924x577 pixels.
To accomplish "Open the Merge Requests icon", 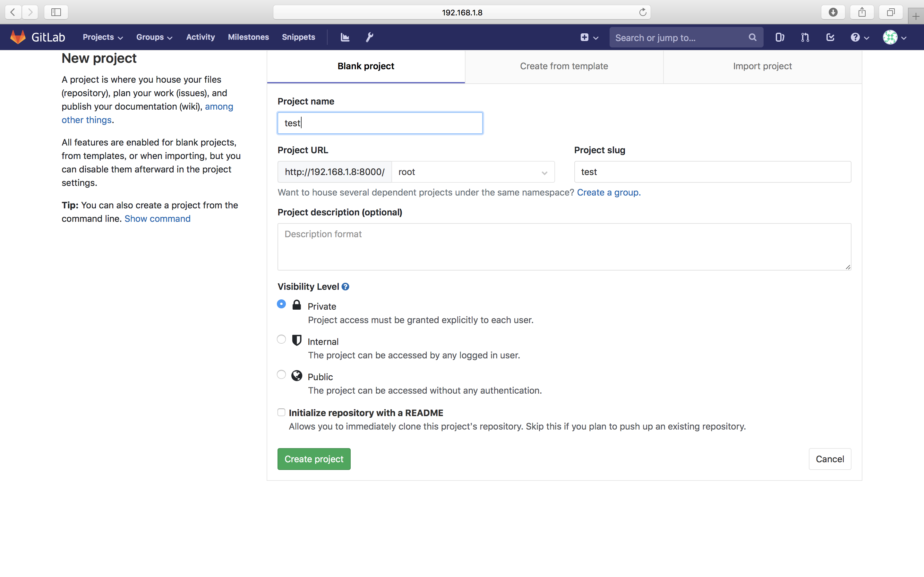I will point(805,37).
